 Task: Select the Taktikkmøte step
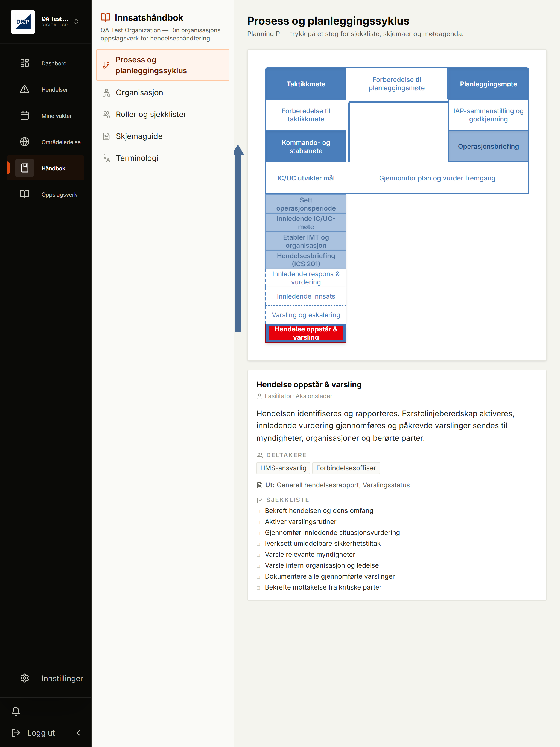(306, 84)
